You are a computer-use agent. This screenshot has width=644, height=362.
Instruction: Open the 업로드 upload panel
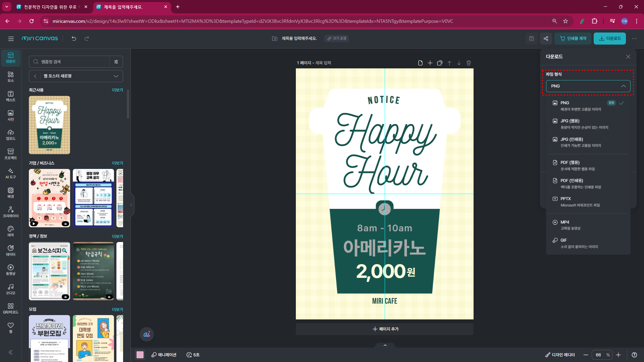(x=11, y=135)
